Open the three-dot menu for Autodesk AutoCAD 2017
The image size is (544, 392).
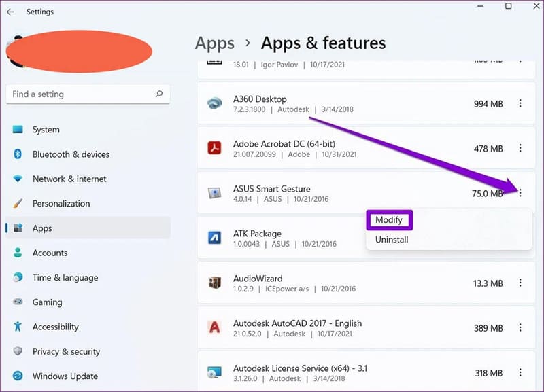[x=520, y=327]
